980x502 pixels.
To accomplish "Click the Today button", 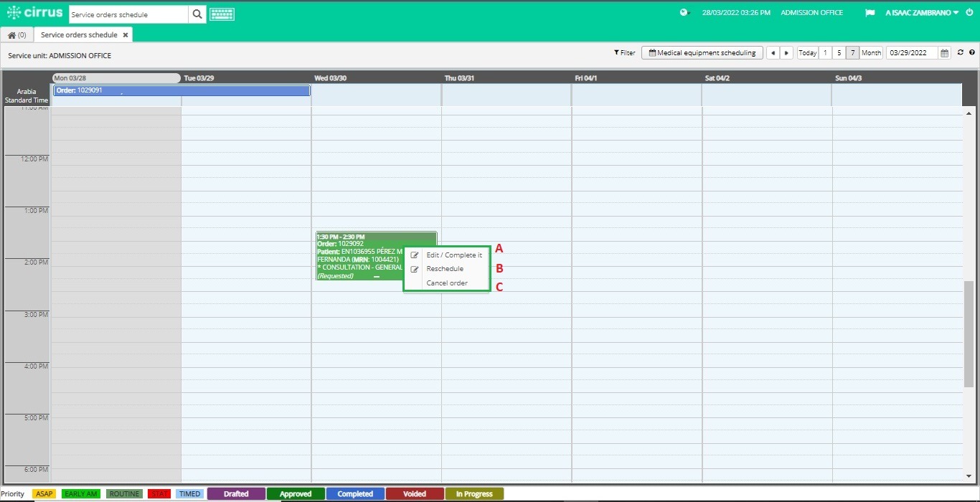I will point(808,53).
